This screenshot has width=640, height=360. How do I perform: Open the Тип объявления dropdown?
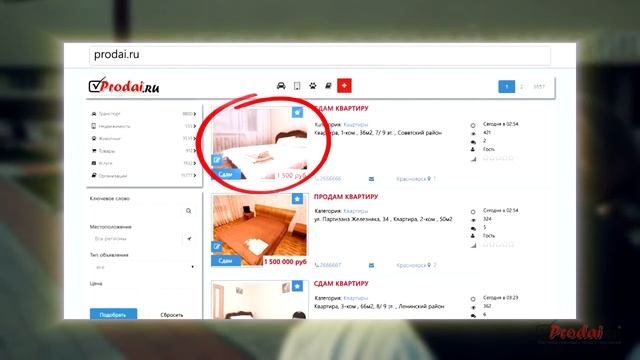tap(143, 267)
